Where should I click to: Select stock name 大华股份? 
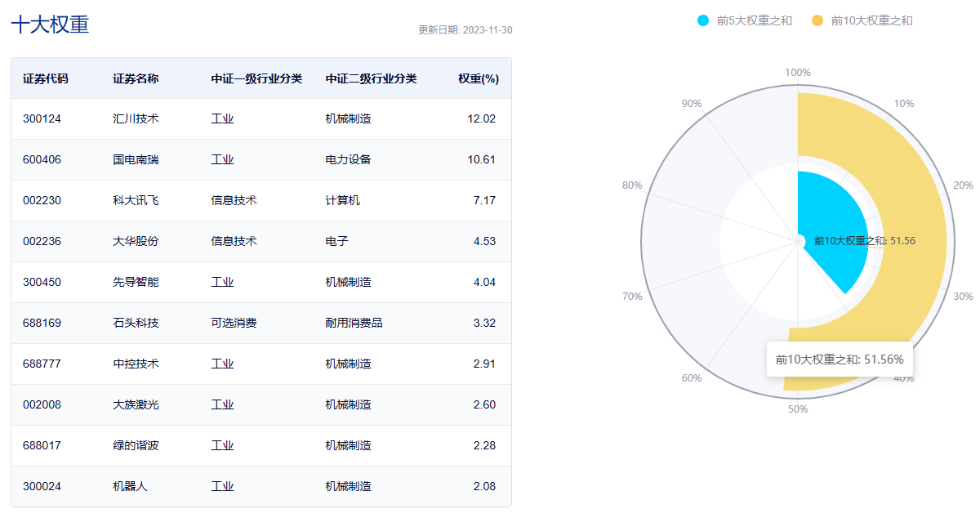pos(136,241)
